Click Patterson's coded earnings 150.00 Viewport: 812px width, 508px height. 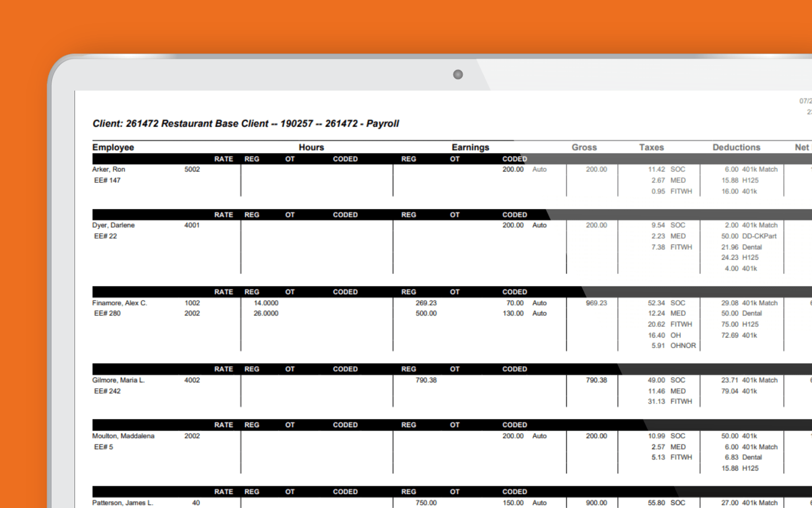(513, 503)
